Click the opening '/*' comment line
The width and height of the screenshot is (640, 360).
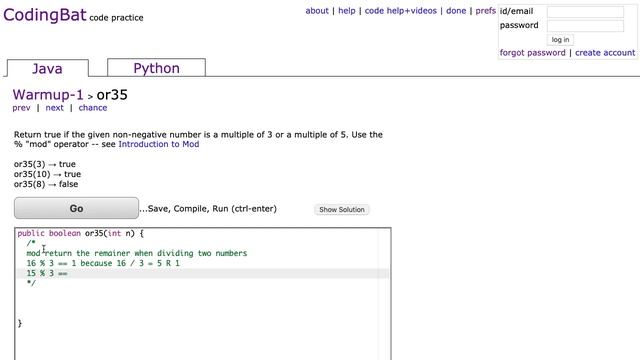pyautogui.click(x=31, y=243)
